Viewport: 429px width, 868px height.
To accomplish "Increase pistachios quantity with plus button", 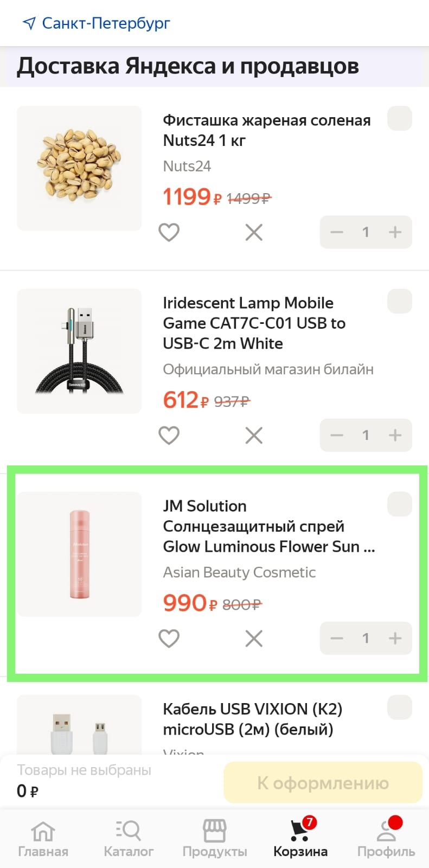I will [395, 232].
